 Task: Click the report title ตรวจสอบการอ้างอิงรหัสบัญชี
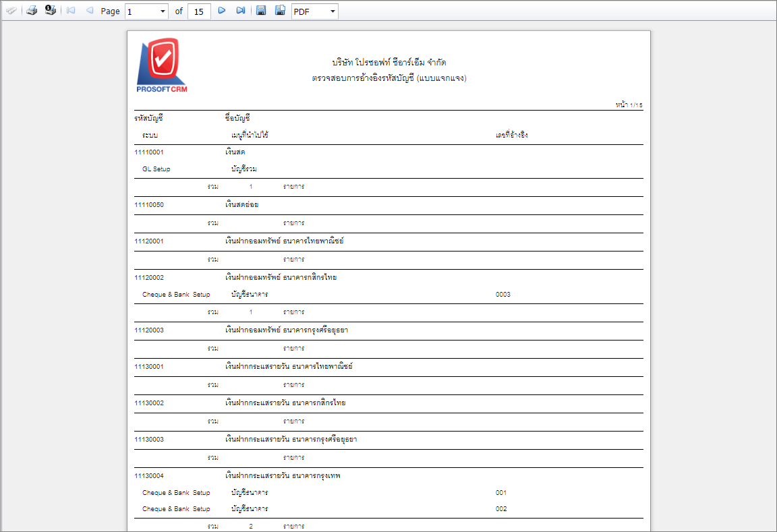coord(389,78)
